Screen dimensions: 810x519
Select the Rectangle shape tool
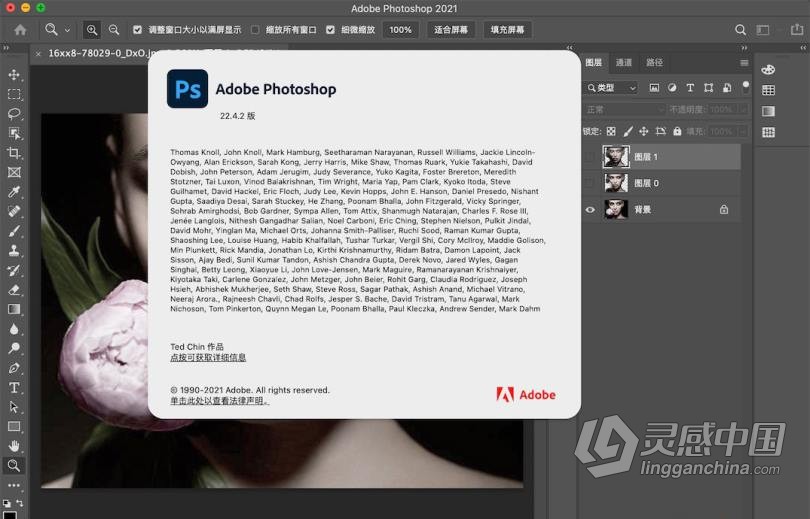(14, 427)
